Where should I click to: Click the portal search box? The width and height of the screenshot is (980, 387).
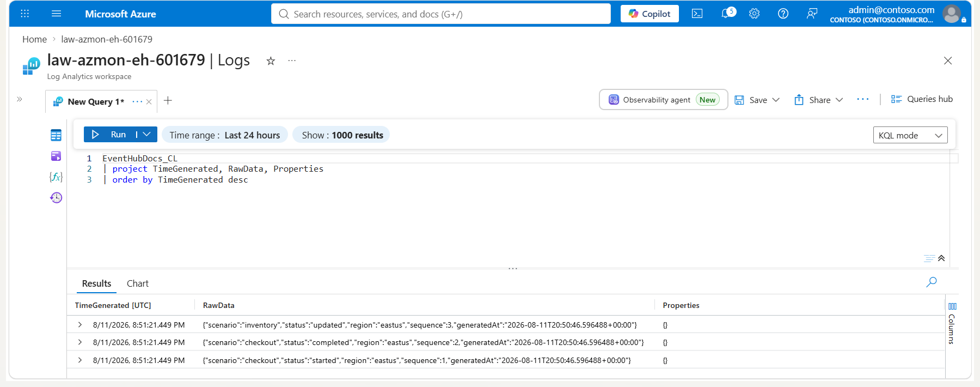pyautogui.click(x=440, y=14)
